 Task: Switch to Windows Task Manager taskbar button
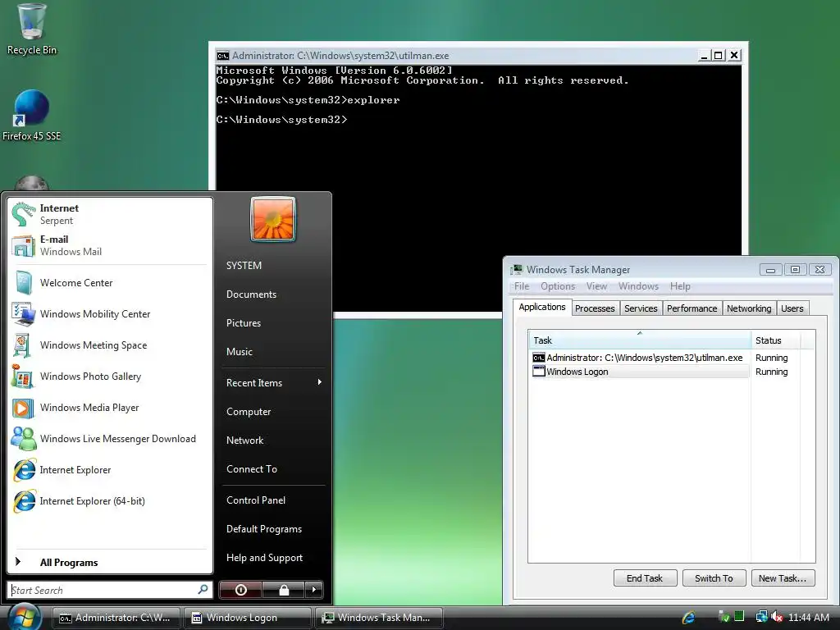379,618
